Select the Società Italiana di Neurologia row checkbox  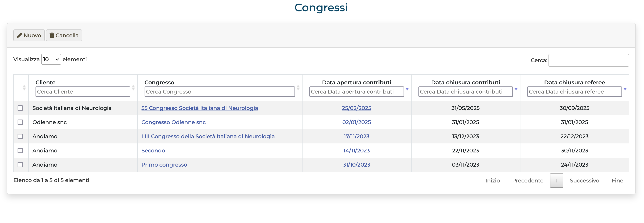(x=20, y=108)
